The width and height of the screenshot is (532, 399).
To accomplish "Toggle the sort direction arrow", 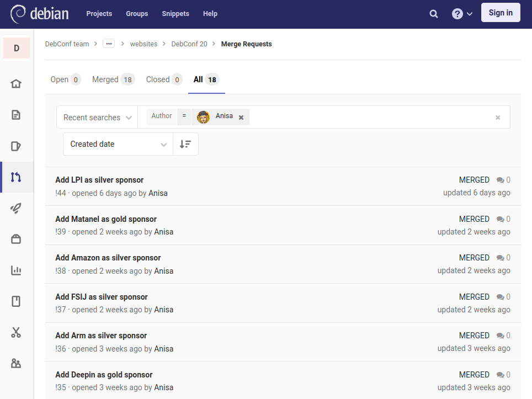I will (x=185, y=143).
